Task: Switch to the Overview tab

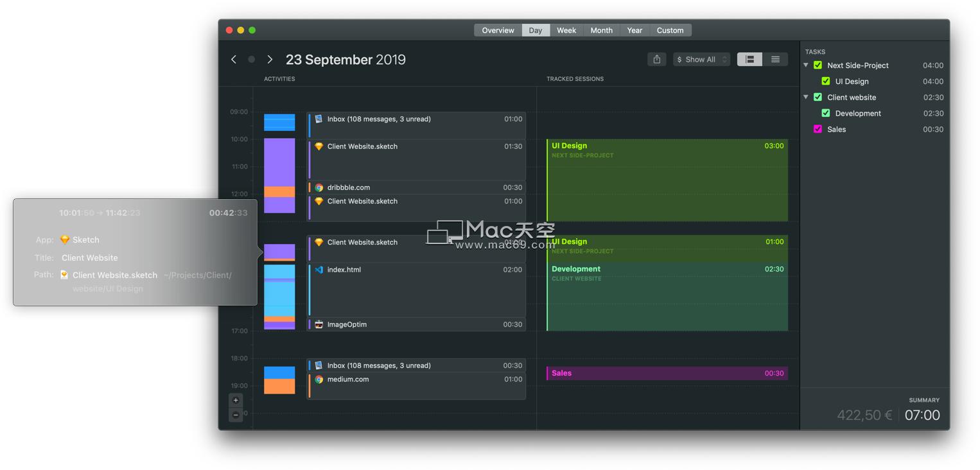Action: [x=498, y=30]
